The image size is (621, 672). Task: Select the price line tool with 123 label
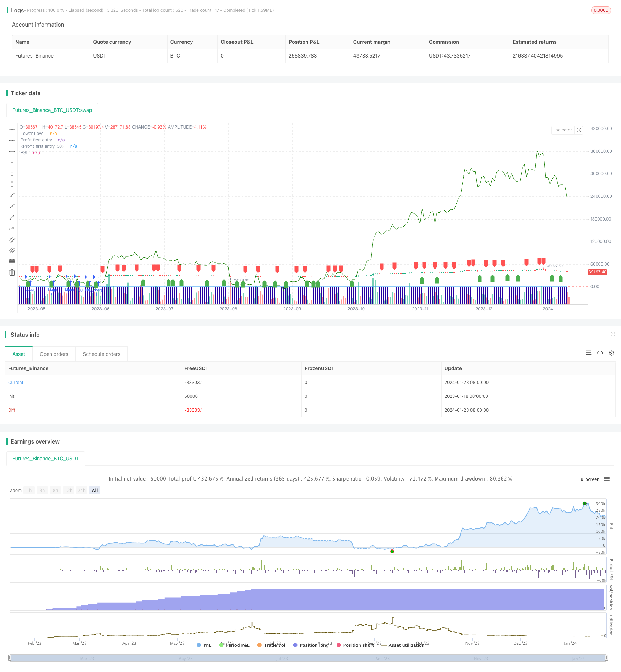12,228
